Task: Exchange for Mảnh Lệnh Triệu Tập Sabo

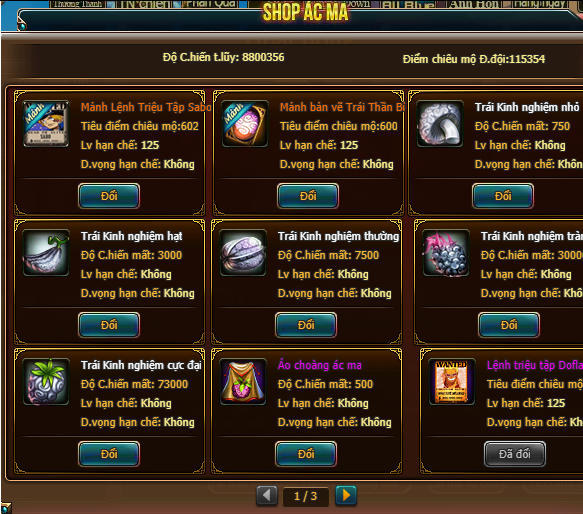Action: tap(109, 196)
